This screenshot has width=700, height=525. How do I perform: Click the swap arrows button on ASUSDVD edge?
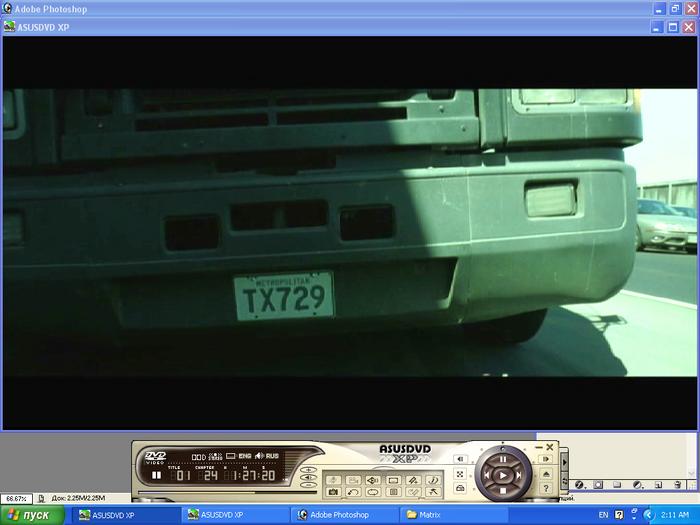564,481
